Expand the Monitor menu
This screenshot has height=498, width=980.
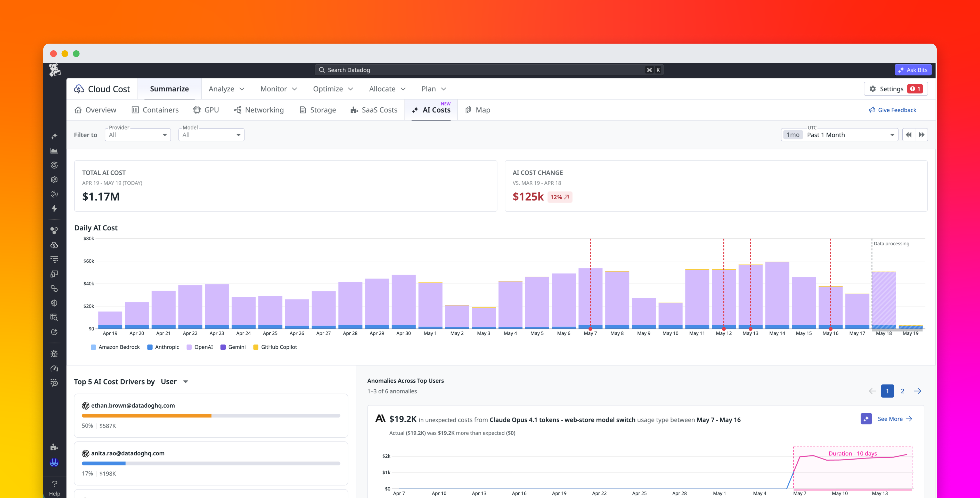tap(279, 89)
